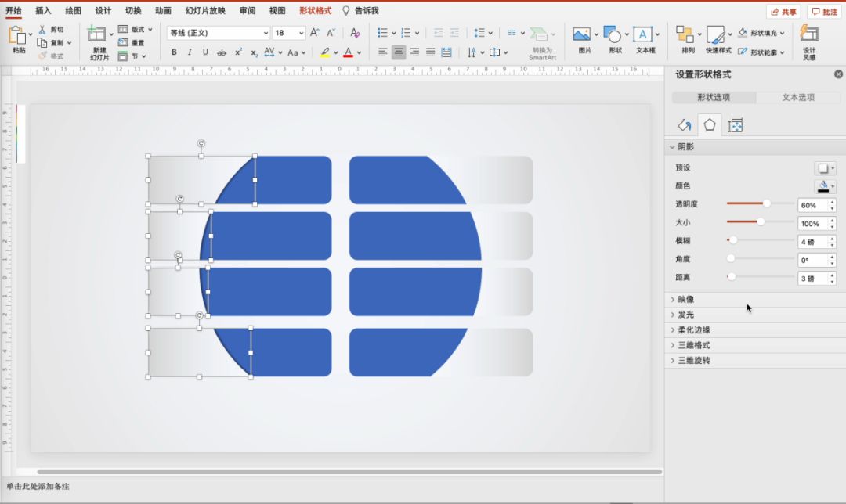Image resolution: width=846 pixels, height=504 pixels.
Task: Decrease font size with the small A icon
Action: pos(331,33)
